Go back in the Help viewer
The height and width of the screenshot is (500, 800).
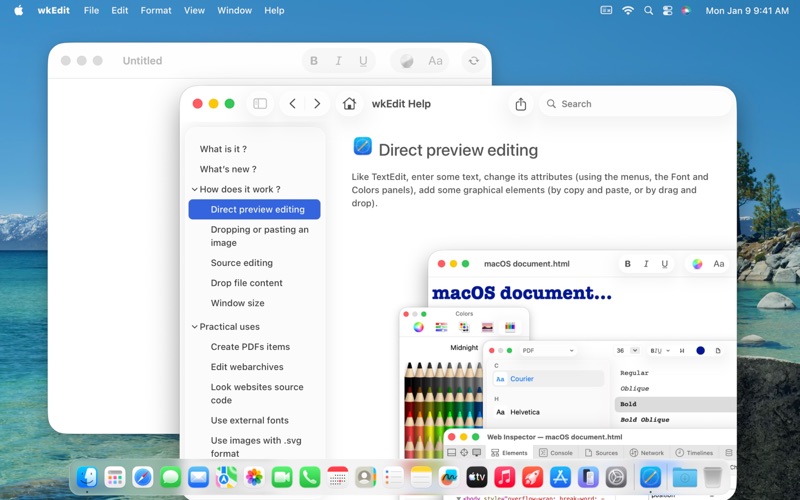[x=292, y=104]
